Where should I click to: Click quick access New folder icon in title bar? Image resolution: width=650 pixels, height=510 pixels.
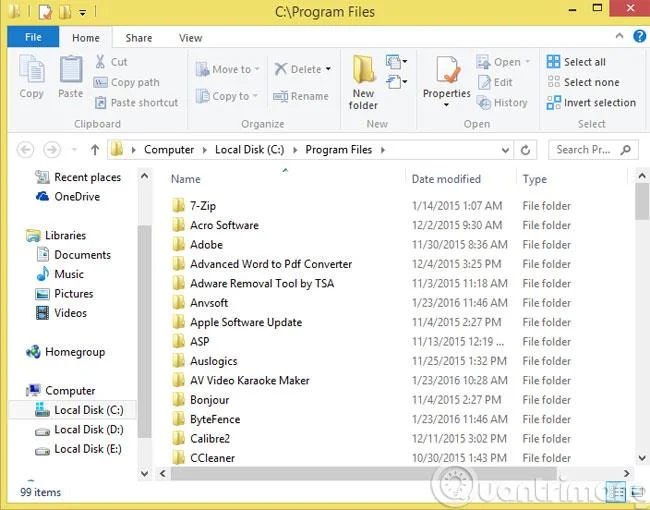65,12
